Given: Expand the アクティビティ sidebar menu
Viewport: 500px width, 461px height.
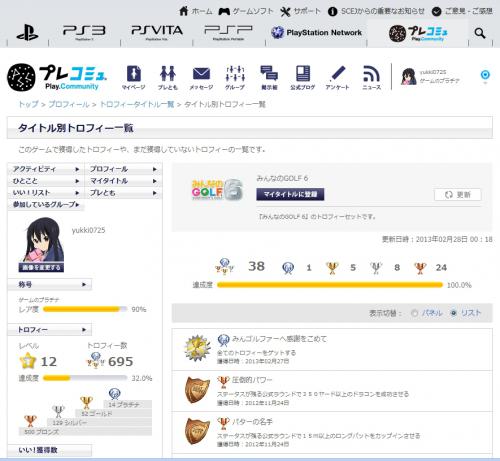Looking at the screenshot, I should point(46,169).
